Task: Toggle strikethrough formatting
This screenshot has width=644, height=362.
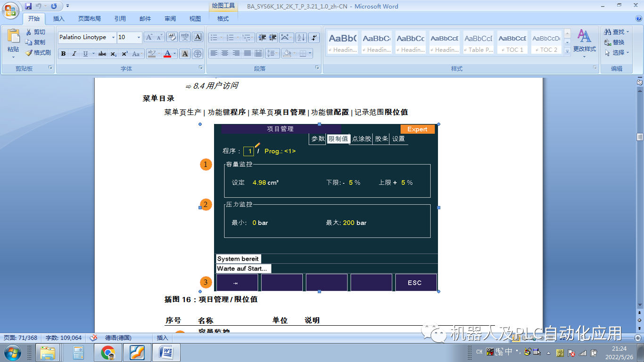Action: tap(103, 53)
